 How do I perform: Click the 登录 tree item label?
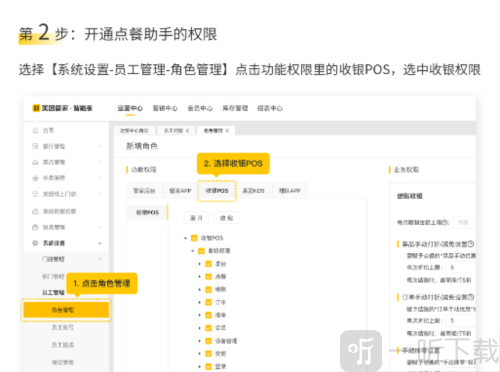pyautogui.click(x=221, y=366)
